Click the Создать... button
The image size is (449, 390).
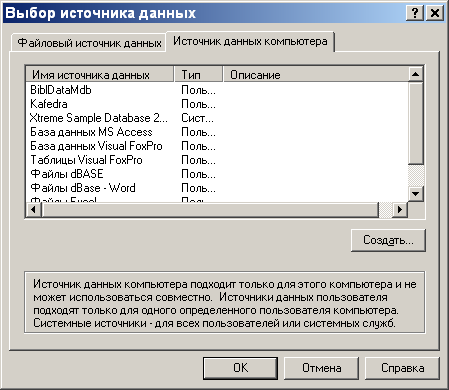point(388,240)
